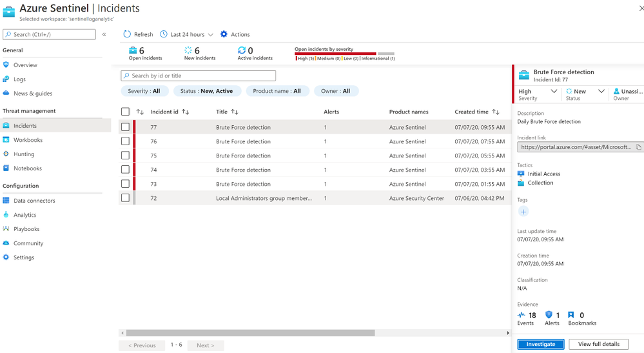Open Playbooks in the sidebar
644x353 pixels.
pos(26,229)
